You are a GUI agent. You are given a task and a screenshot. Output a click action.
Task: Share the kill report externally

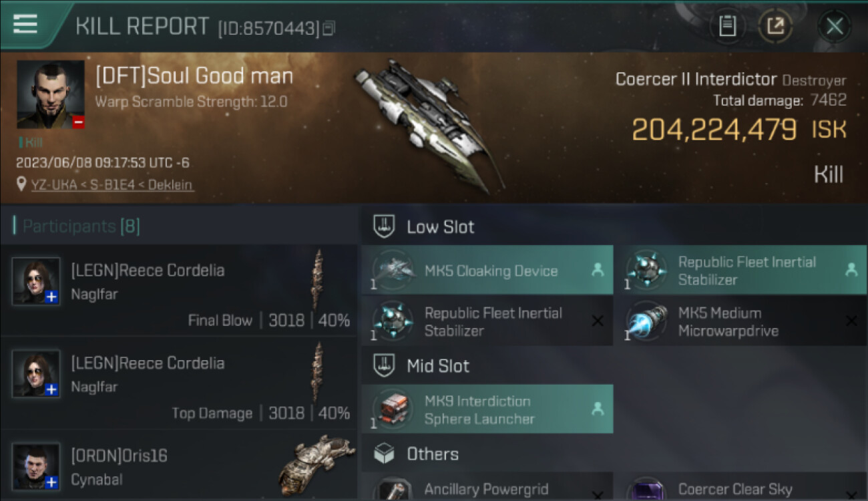[775, 26]
